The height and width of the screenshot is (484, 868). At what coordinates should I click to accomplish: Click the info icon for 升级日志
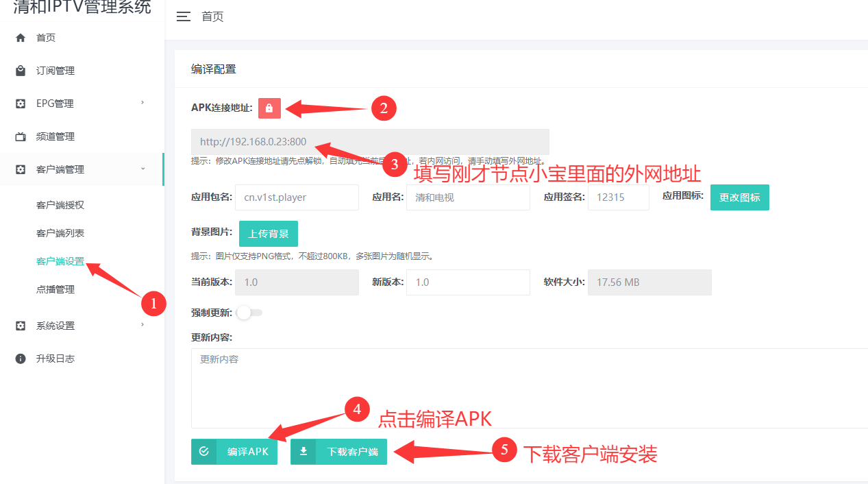[21, 359]
